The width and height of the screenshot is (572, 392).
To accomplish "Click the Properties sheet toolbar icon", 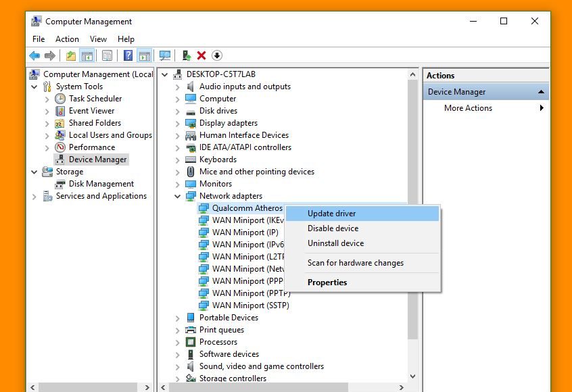I will (107, 55).
